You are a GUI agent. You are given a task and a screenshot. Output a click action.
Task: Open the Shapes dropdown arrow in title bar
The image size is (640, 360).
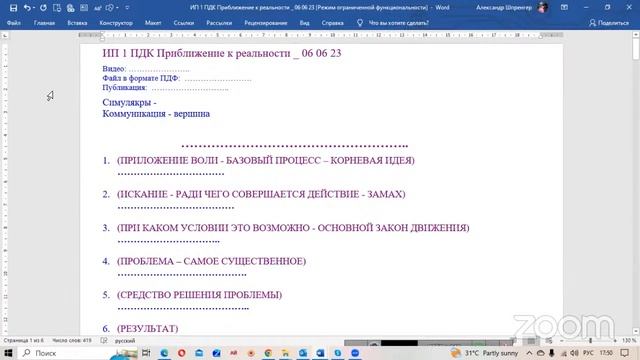tap(117, 8)
